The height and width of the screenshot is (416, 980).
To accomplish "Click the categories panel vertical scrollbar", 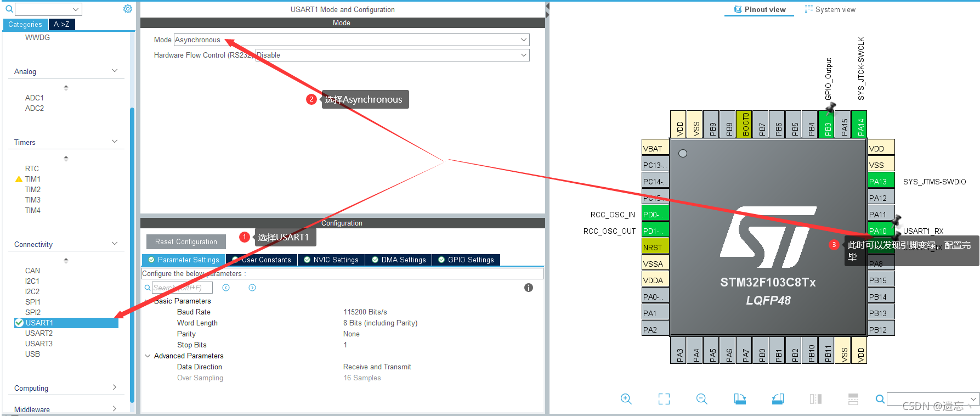I will [132, 255].
